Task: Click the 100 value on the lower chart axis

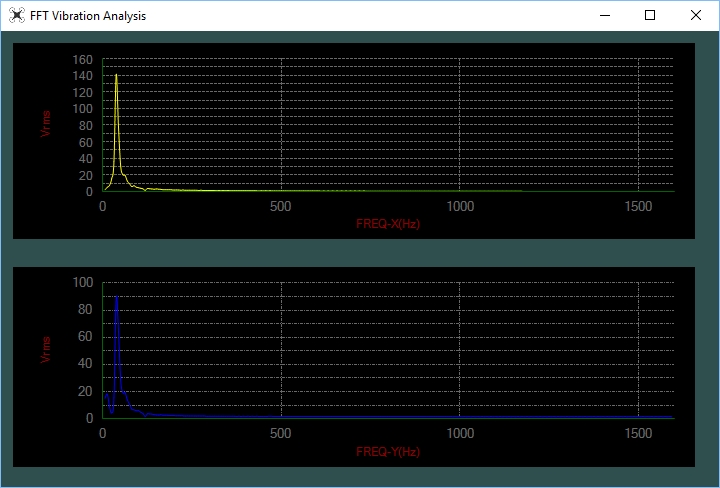Action: click(83, 282)
